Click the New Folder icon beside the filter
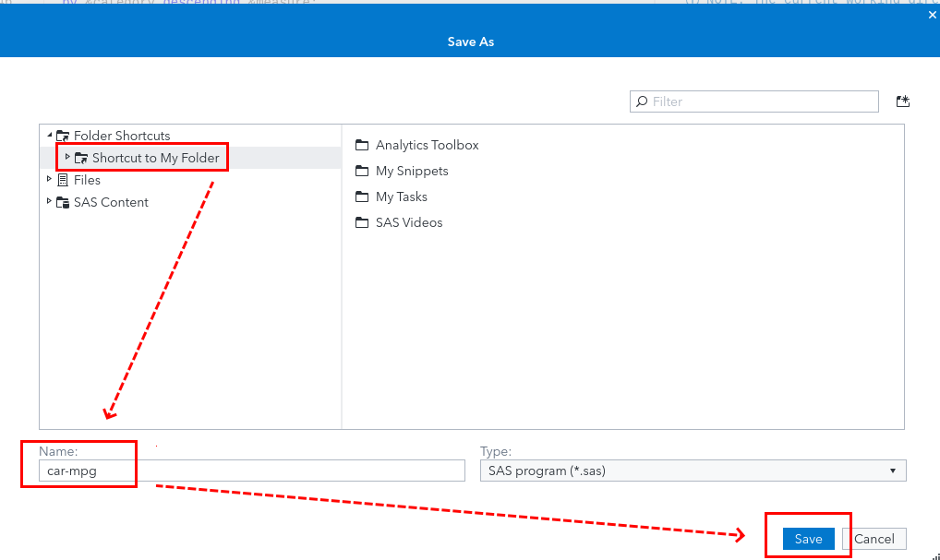The width and height of the screenshot is (940, 560). click(903, 101)
